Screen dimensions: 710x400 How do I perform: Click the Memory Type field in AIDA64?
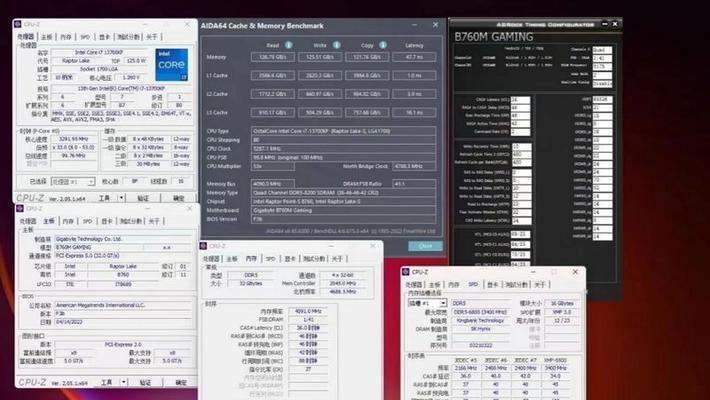[x=344, y=193]
